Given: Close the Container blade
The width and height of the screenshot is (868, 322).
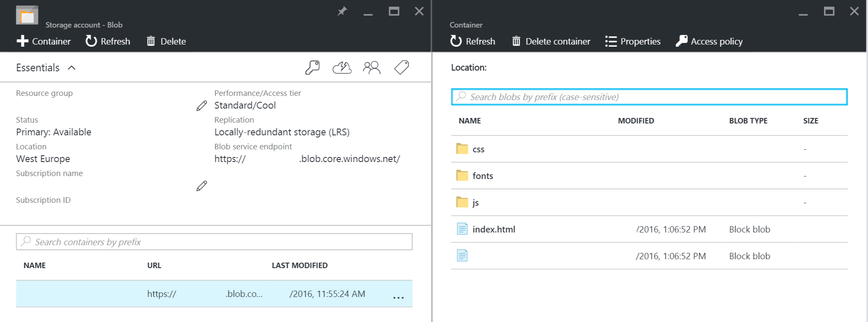Looking at the screenshot, I should (x=854, y=11).
